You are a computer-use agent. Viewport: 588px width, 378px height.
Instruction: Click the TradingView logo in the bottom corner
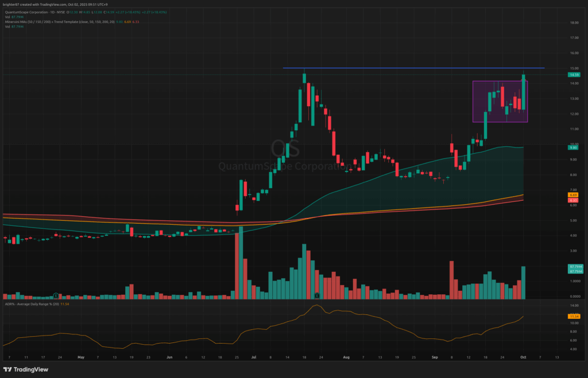tap(25, 369)
